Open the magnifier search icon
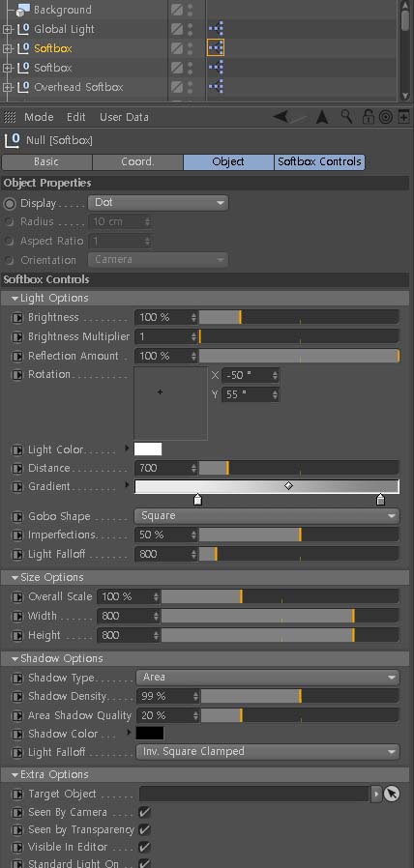 click(346, 117)
